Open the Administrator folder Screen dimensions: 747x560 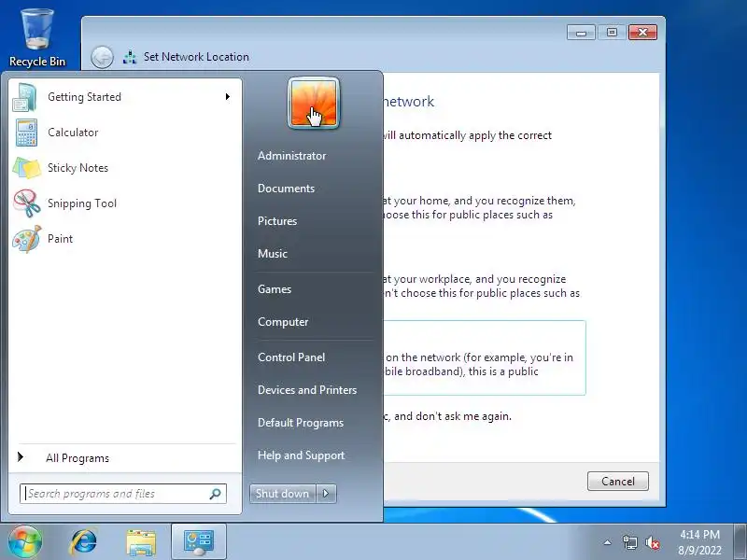292,156
